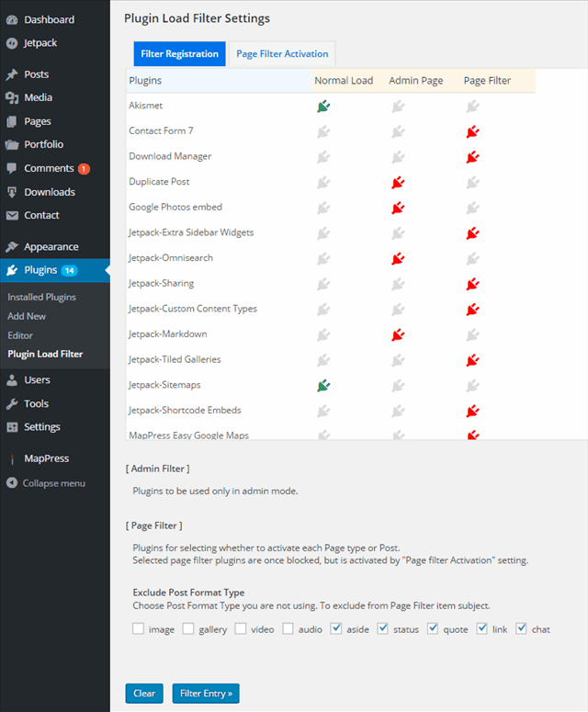Click Jetpack-Omnisearch Normal Load plug icon
The width and height of the screenshot is (588, 712).
[323, 259]
